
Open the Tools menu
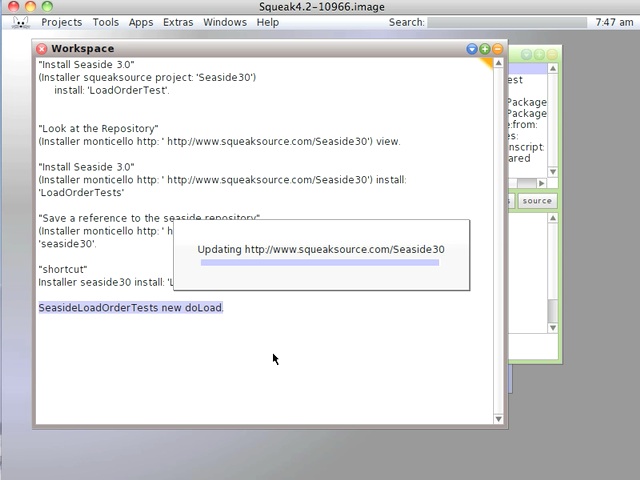[x=105, y=22]
